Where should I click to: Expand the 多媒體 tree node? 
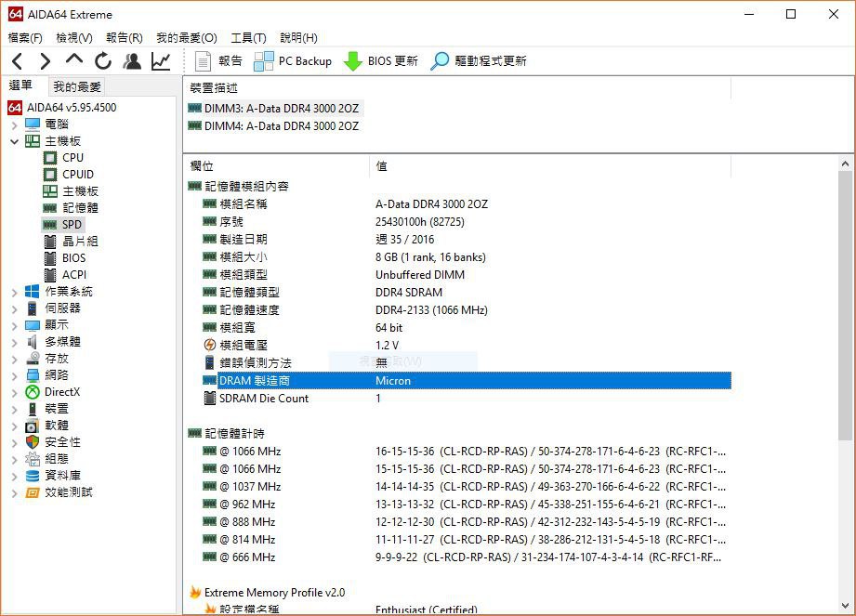[x=15, y=343]
